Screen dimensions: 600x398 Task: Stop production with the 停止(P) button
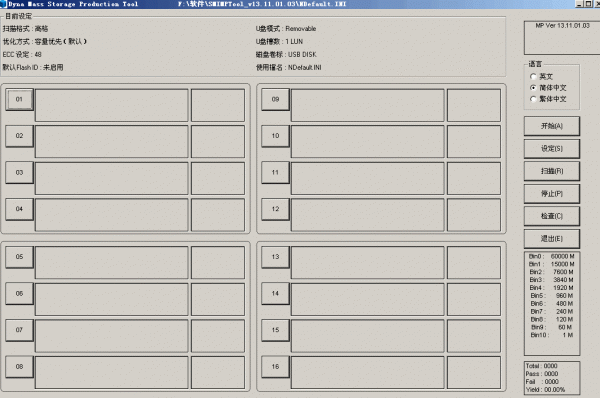click(x=552, y=194)
